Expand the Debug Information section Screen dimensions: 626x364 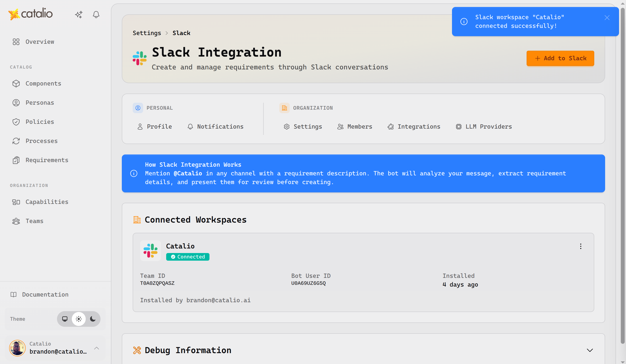click(590, 350)
